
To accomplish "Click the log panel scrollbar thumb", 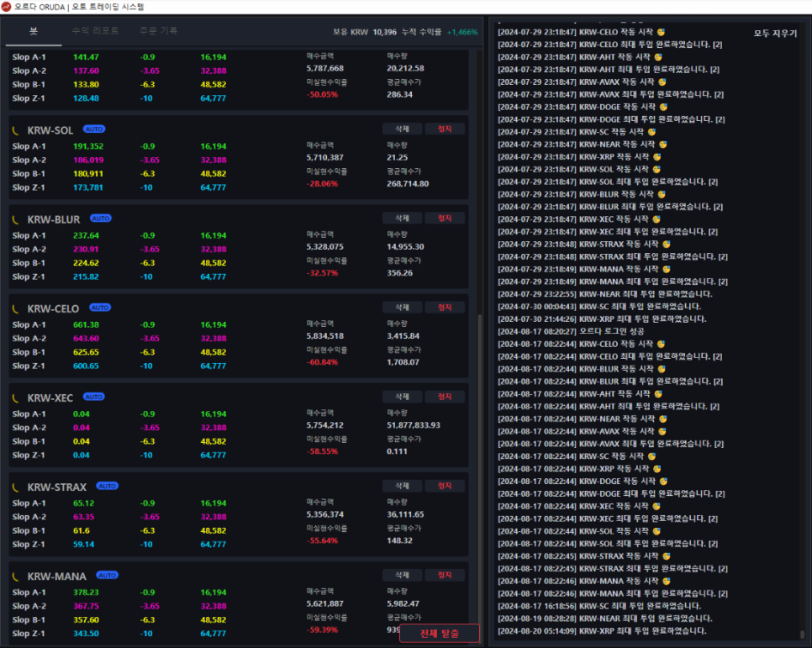I will pyautogui.click(x=802, y=635).
